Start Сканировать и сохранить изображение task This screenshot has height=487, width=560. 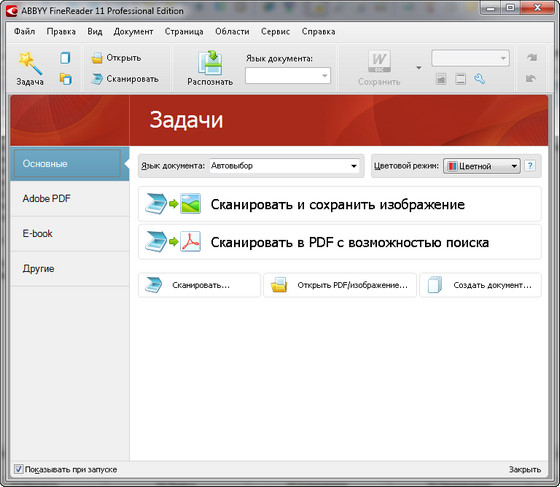(x=340, y=204)
